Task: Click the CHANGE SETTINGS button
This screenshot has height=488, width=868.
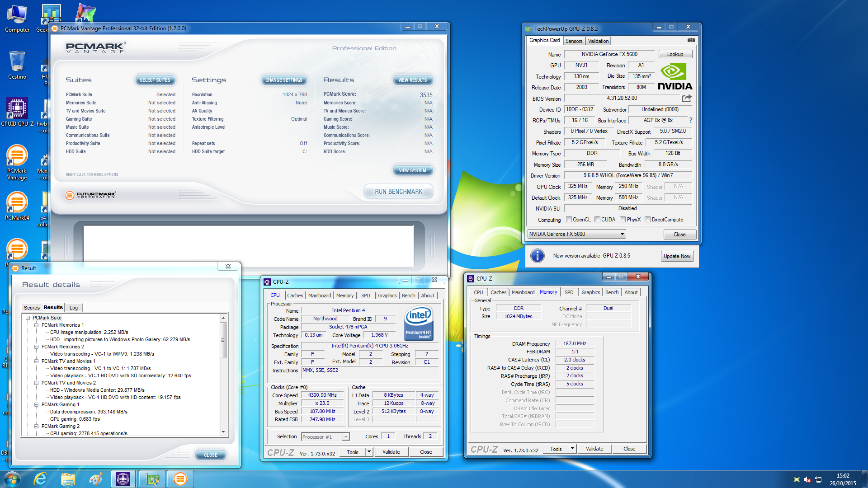Action: pyautogui.click(x=284, y=80)
